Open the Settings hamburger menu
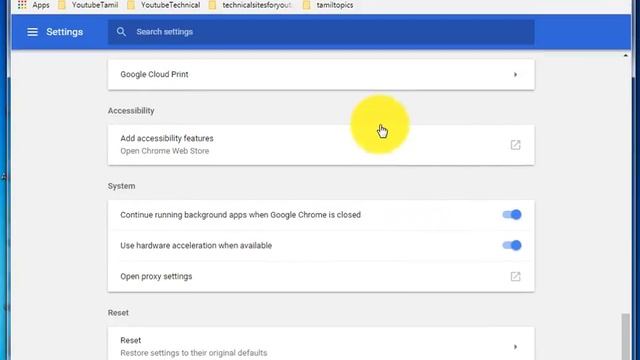The image size is (640, 360). [x=32, y=32]
